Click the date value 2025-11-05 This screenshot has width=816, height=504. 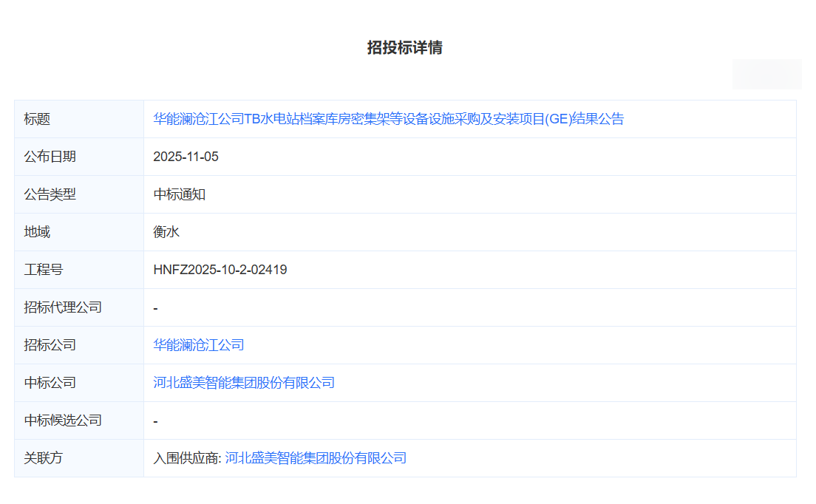tap(186, 157)
